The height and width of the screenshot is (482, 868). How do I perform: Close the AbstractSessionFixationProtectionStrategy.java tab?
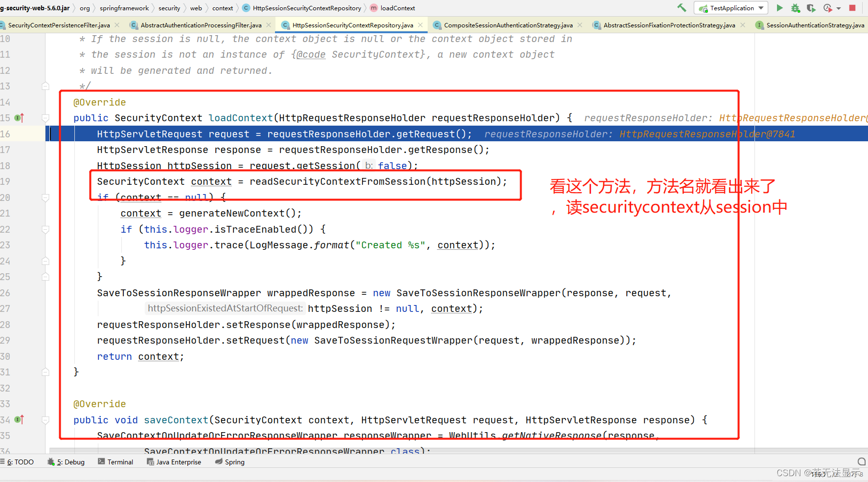[743, 25]
